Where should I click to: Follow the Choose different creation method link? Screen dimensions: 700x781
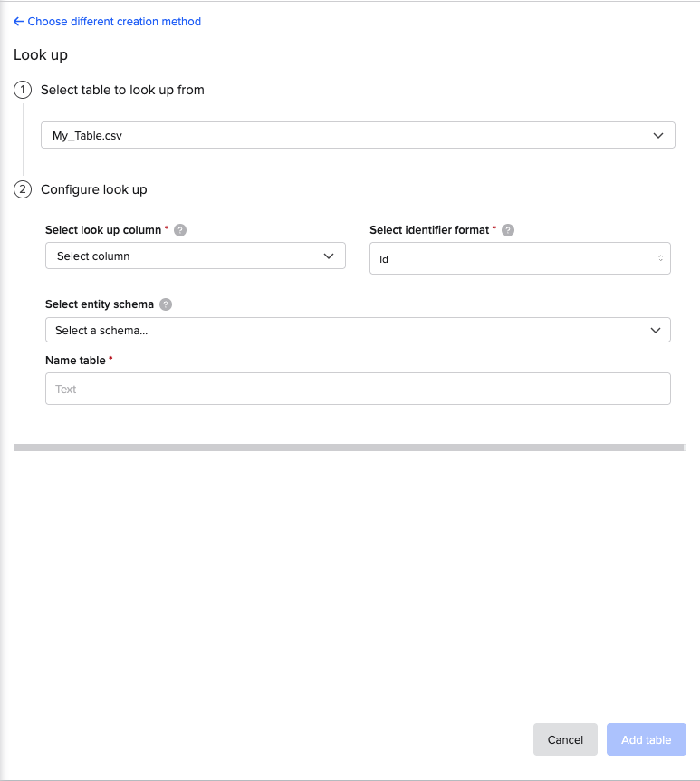coord(114,22)
